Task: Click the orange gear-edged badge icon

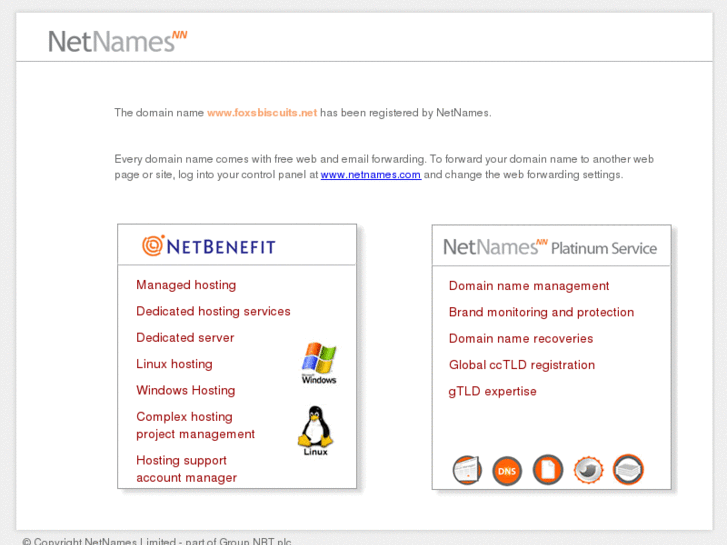Action: tap(588, 470)
